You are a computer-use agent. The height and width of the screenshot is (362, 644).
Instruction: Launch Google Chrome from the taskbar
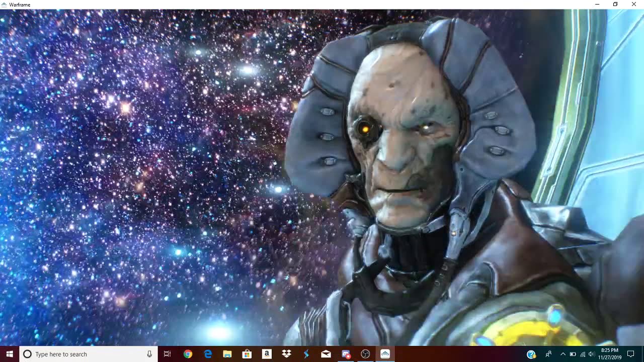point(188,354)
